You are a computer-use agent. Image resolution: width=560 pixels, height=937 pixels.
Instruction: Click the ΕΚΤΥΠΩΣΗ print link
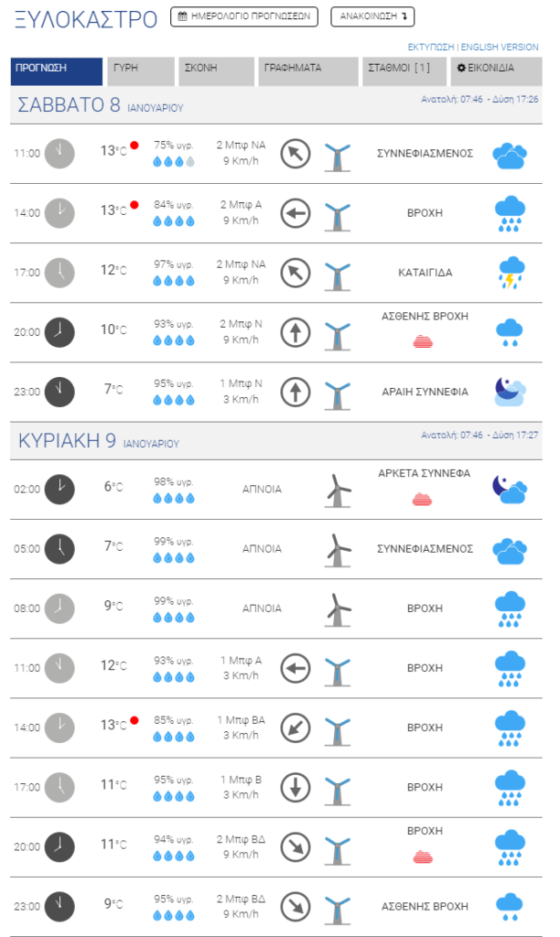coord(431,47)
